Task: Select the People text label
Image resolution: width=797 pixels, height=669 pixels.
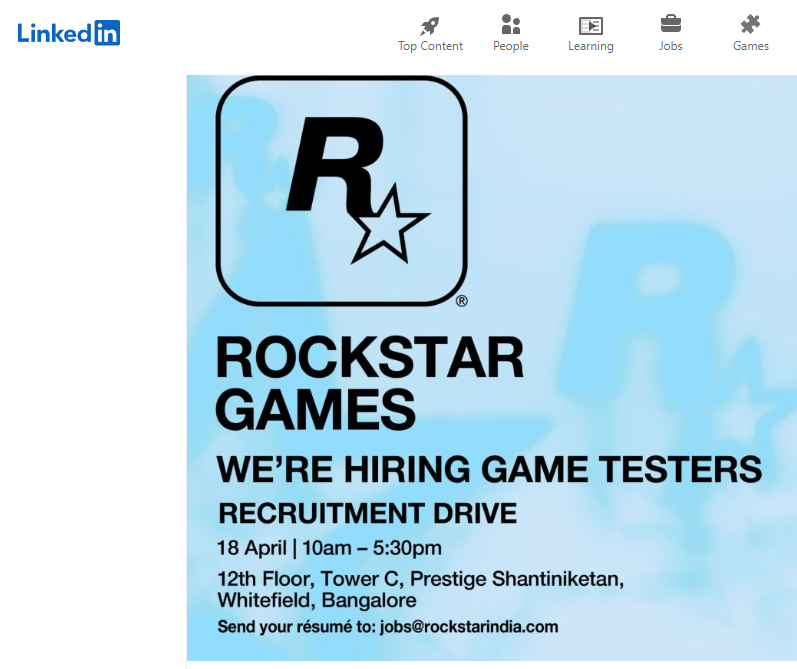Action: click(510, 46)
